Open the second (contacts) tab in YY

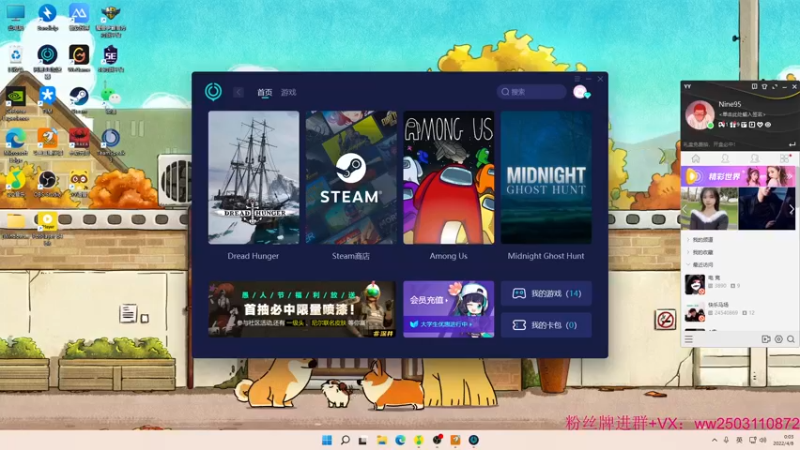725,159
